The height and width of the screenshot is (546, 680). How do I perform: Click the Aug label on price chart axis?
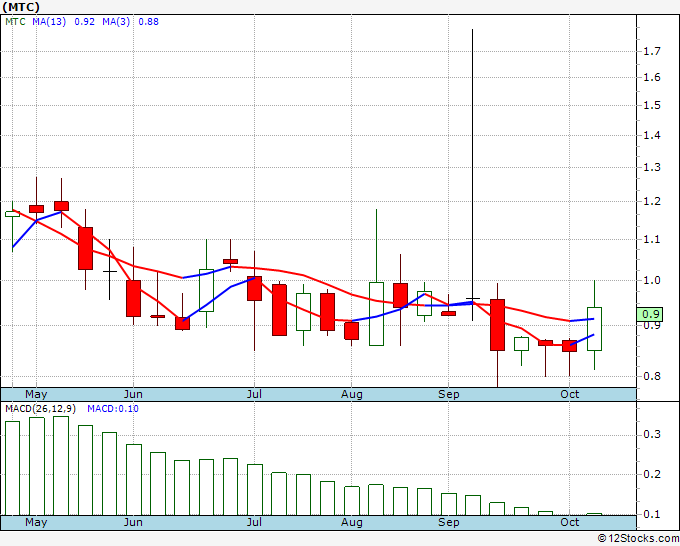(x=351, y=394)
